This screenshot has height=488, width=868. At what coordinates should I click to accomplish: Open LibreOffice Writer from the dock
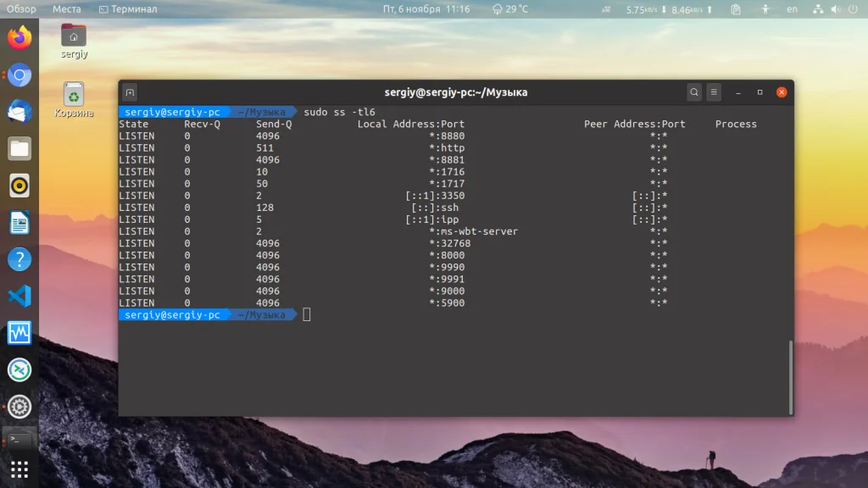(19, 223)
